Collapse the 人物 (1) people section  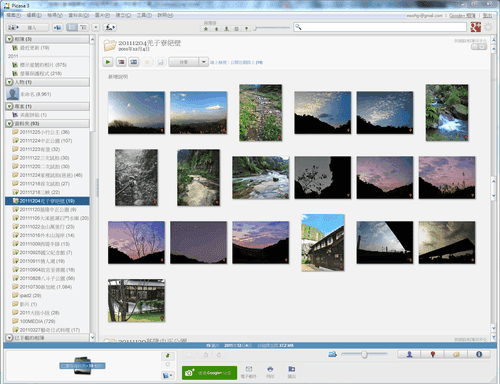(x=9, y=82)
